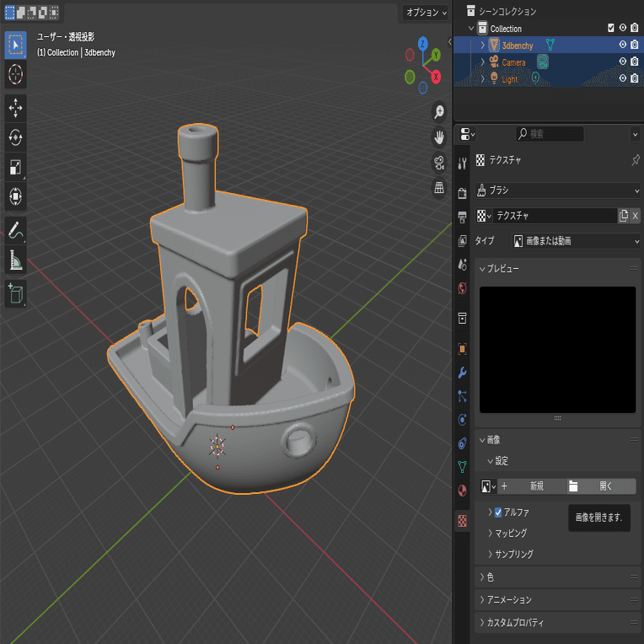644x644 pixels.
Task: Open the Render properties tab
Action: (x=463, y=193)
